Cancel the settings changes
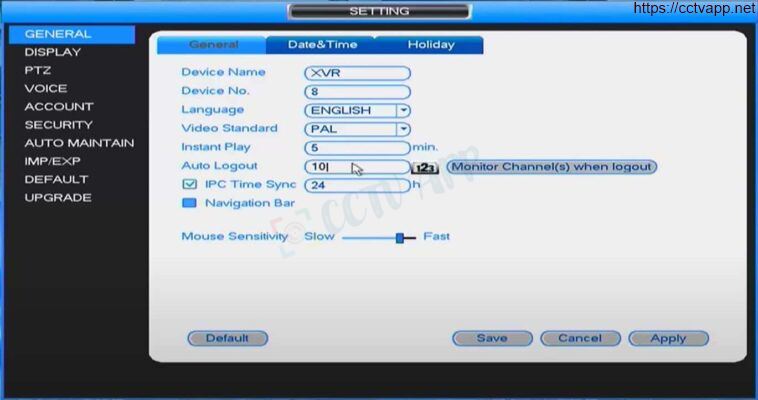 pyautogui.click(x=580, y=338)
